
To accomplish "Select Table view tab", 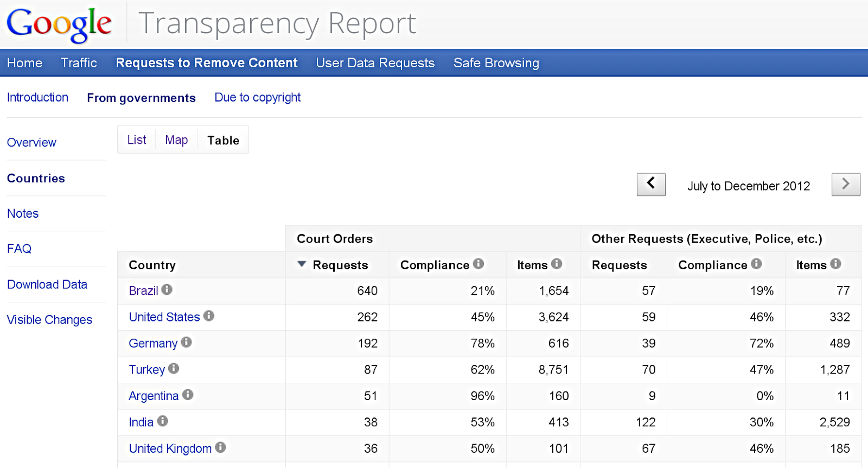I will coord(223,140).
